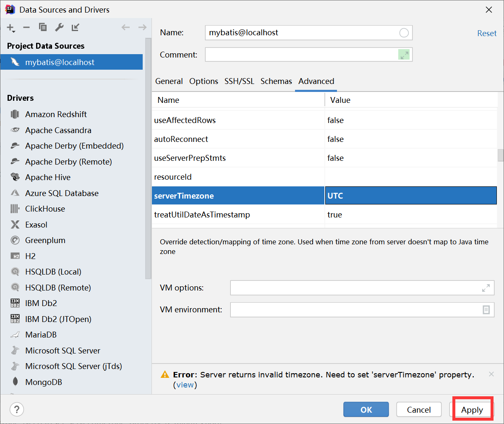Switch to the General tab
The width and height of the screenshot is (504, 424).
point(169,81)
